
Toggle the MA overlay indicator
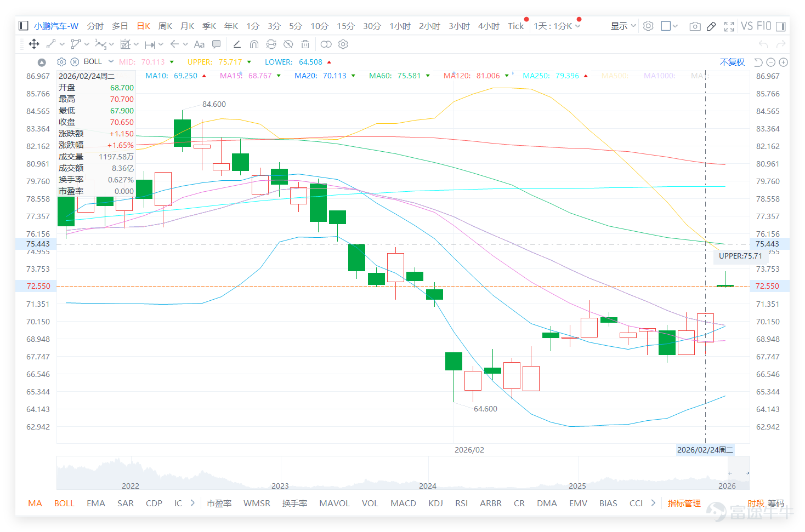pyautogui.click(x=35, y=503)
